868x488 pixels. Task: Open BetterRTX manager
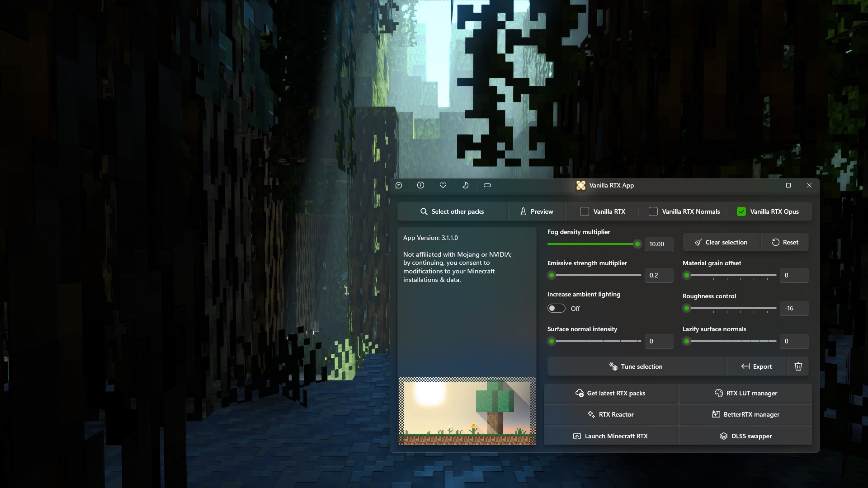click(745, 414)
